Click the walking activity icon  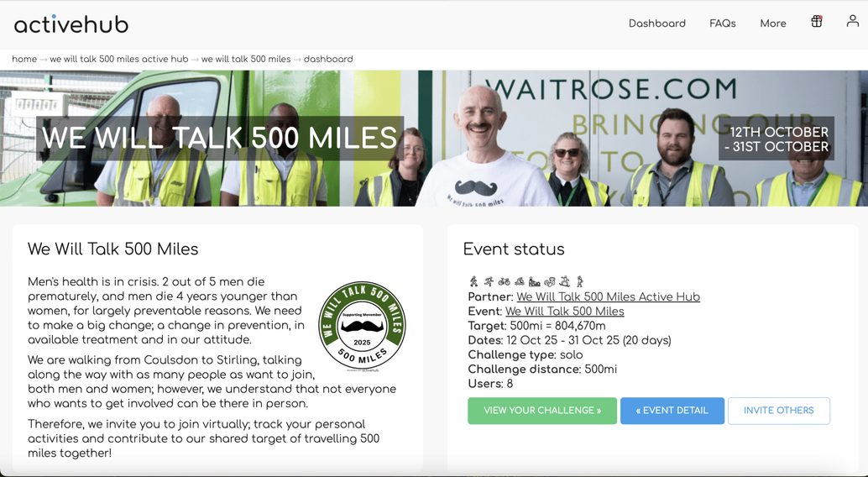[x=473, y=281]
